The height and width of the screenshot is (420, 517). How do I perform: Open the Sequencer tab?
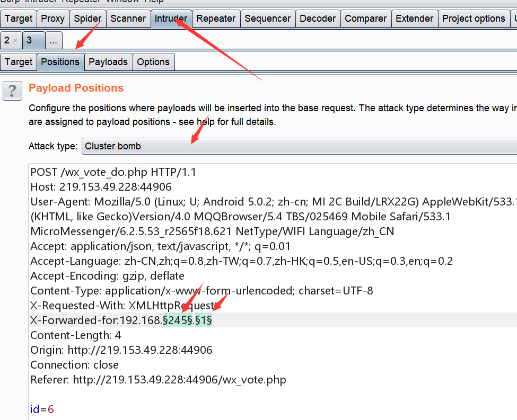click(x=267, y=19)
